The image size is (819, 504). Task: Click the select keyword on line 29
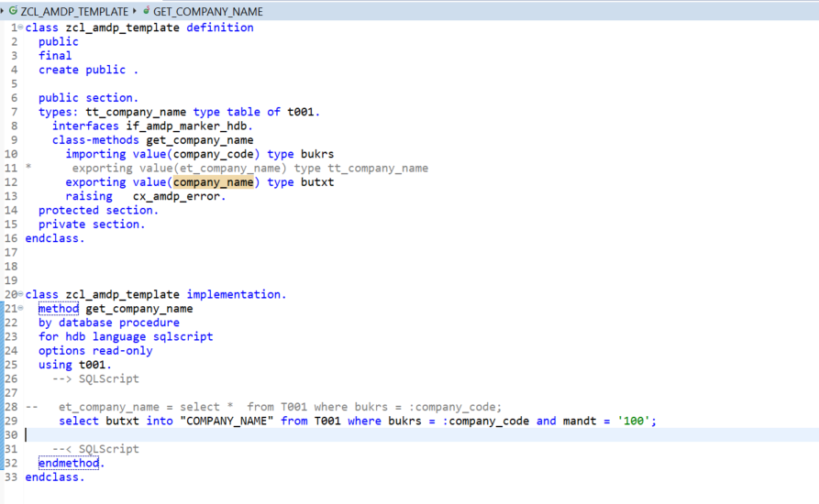click(x=78, y=421)
